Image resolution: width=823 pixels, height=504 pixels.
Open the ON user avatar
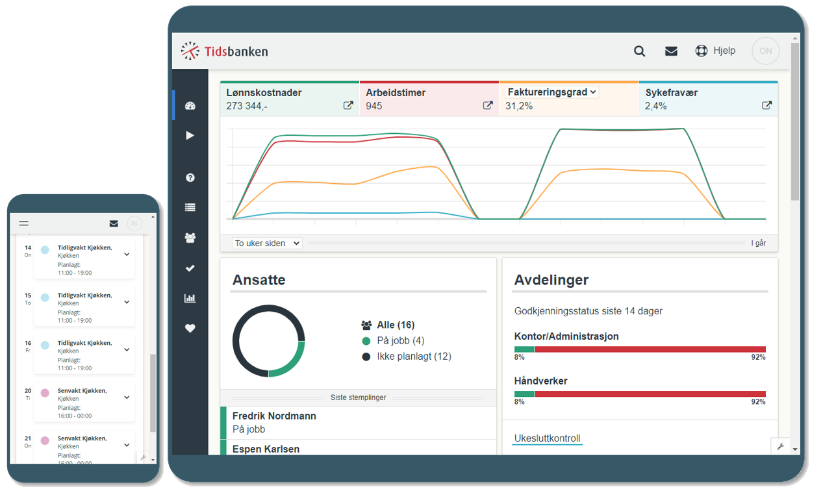point(766,51)
